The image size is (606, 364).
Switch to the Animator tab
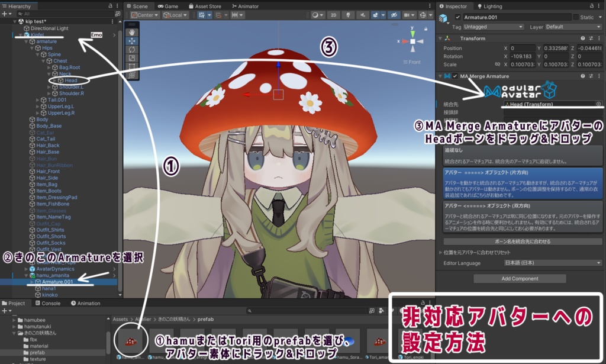(x=245, y=6)
